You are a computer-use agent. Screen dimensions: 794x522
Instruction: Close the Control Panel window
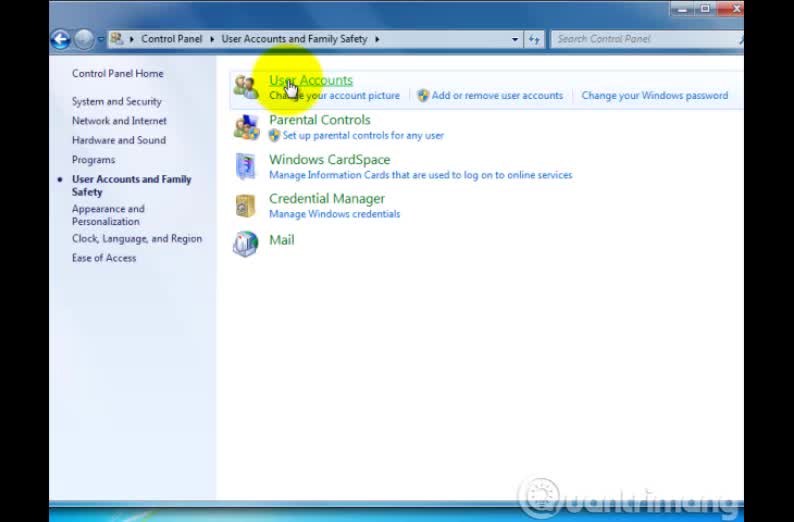[x=732, y=9]
